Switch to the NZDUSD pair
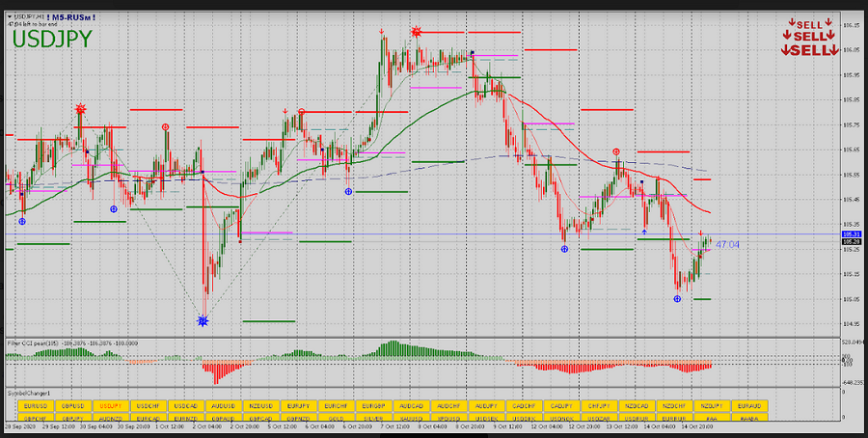 click(x=260, y=407)
